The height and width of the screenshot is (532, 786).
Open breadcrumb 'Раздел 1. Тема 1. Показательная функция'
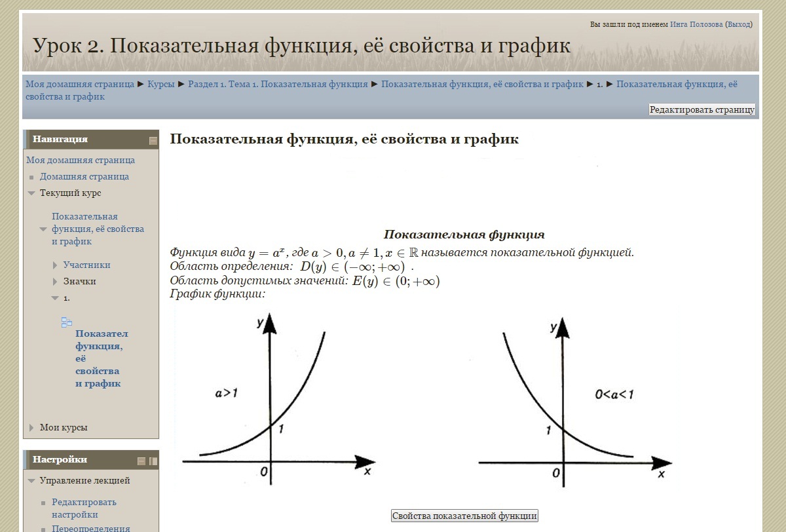278,84
